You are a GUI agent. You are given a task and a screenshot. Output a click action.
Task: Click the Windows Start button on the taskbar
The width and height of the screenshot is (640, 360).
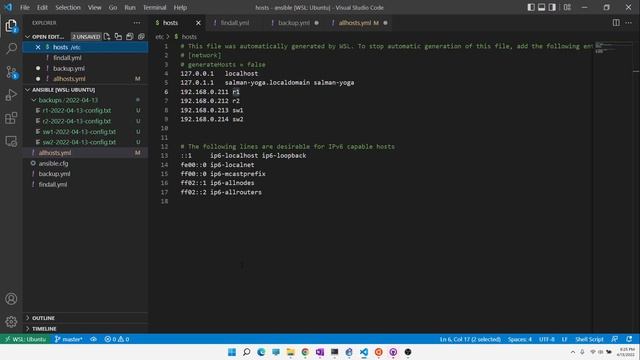232,352
